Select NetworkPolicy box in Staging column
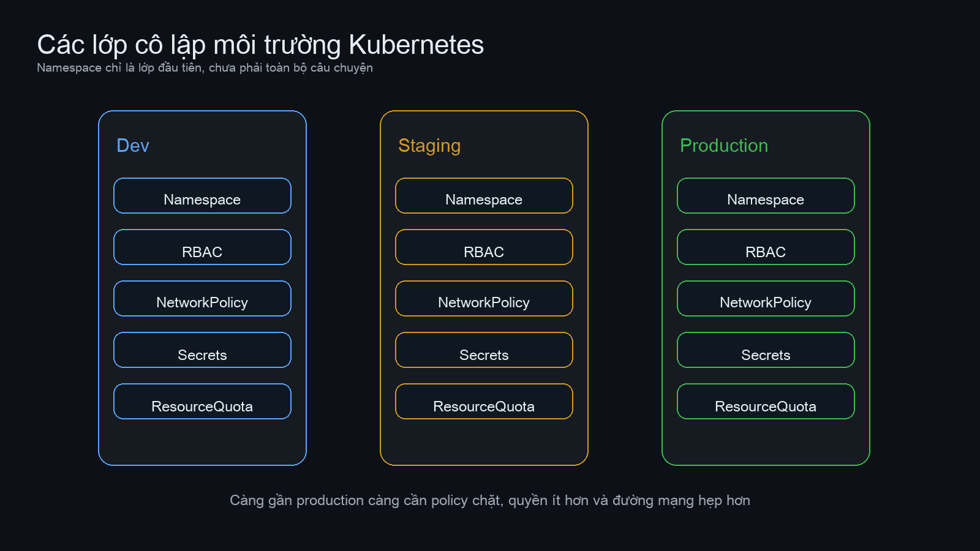The height and width of the screenshot is (551, 980). pyautogui.click(x=484, y=299)
